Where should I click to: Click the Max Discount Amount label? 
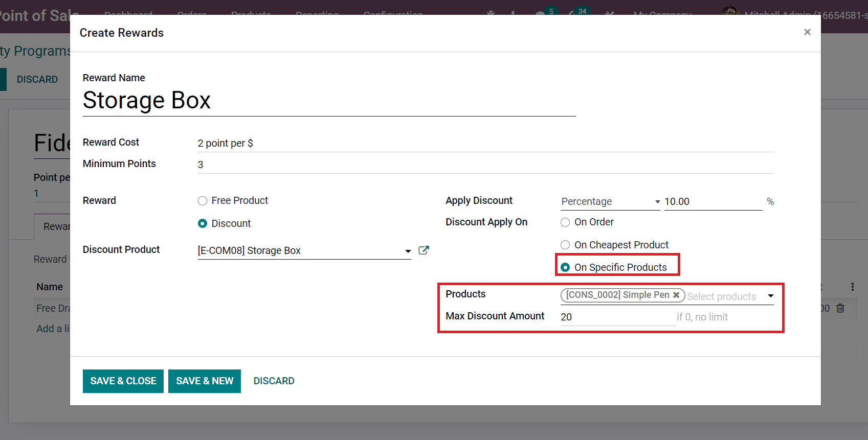[x=495, y=316]
